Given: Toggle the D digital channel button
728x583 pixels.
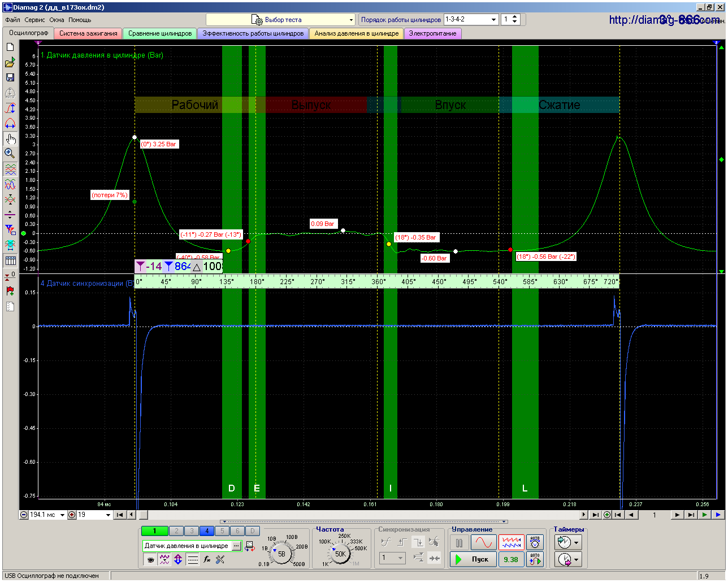Looking at the screenshot, I should 253,531.
